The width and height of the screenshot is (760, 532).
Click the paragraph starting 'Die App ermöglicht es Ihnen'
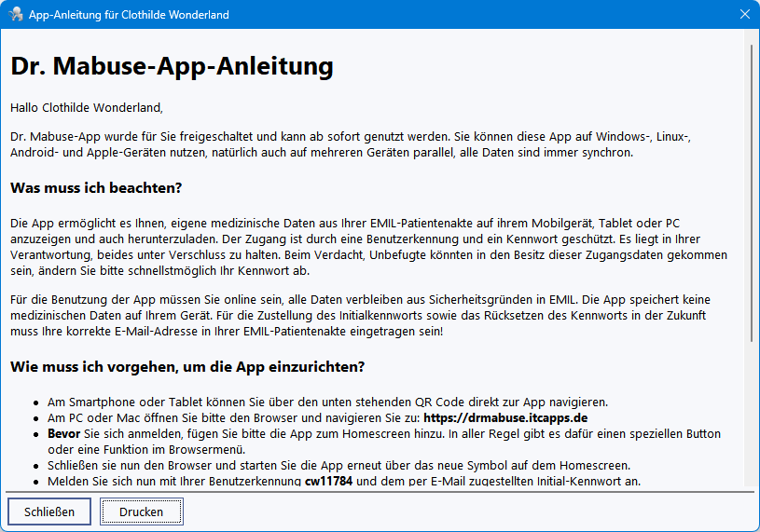click(373, 247)
